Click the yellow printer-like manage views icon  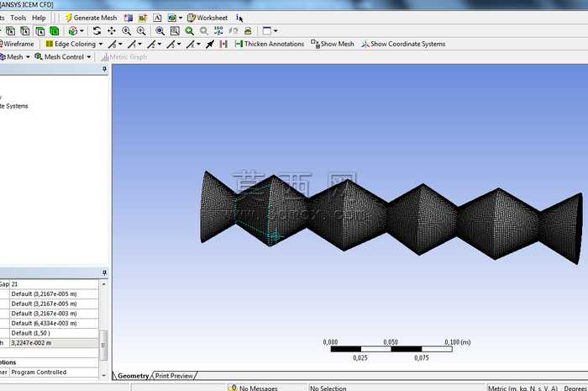point(248,31)
